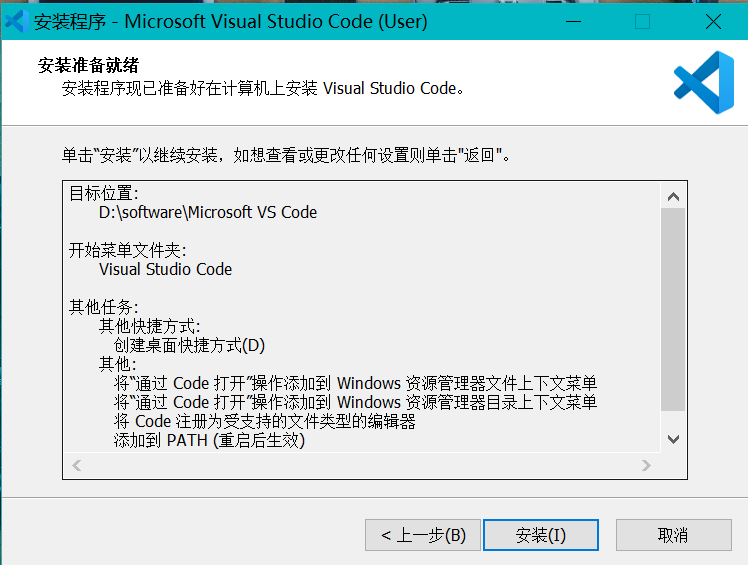This screenshot has width=748, height=565.
Task: Click the horizontal scrollbar's left arrow
Action: 76,465
